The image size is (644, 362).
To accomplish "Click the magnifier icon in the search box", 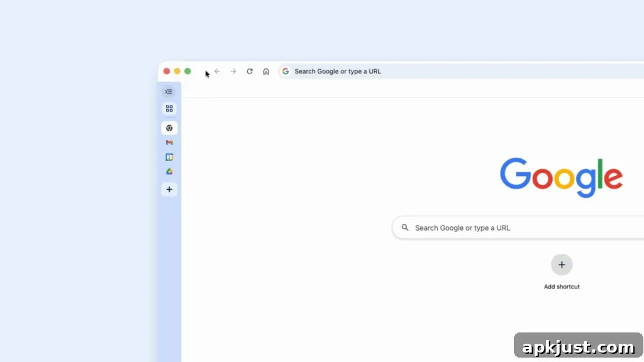I will pyautogui.click(x=405, y=228).
